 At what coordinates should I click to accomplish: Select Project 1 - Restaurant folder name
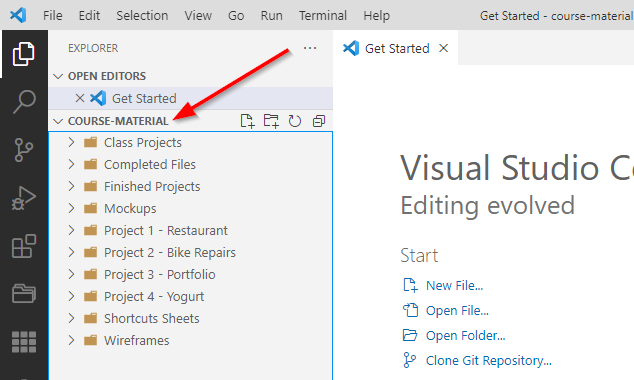point(166,230)
